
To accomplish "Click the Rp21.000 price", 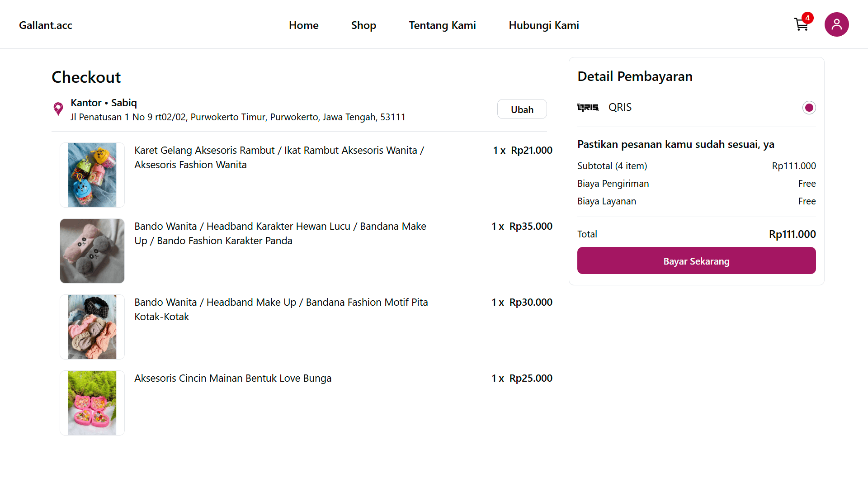I will pos(532,150).
